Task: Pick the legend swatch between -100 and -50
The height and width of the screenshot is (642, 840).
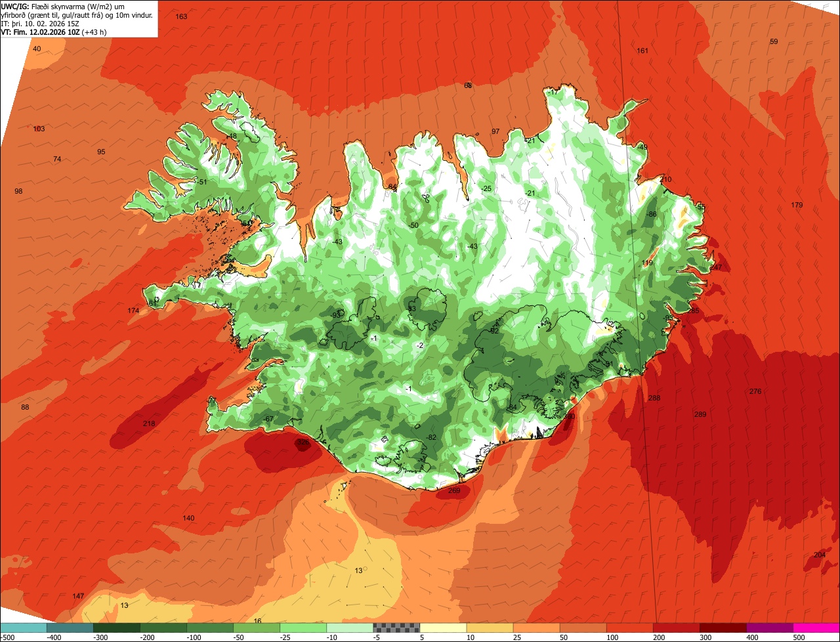Action: (x=209, y=628)
